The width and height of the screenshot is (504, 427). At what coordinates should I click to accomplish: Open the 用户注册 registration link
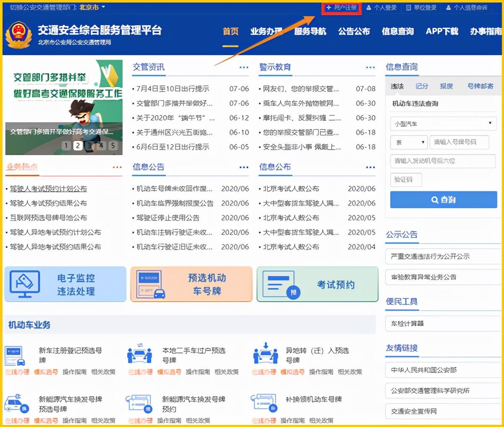(x=341, y=7)
